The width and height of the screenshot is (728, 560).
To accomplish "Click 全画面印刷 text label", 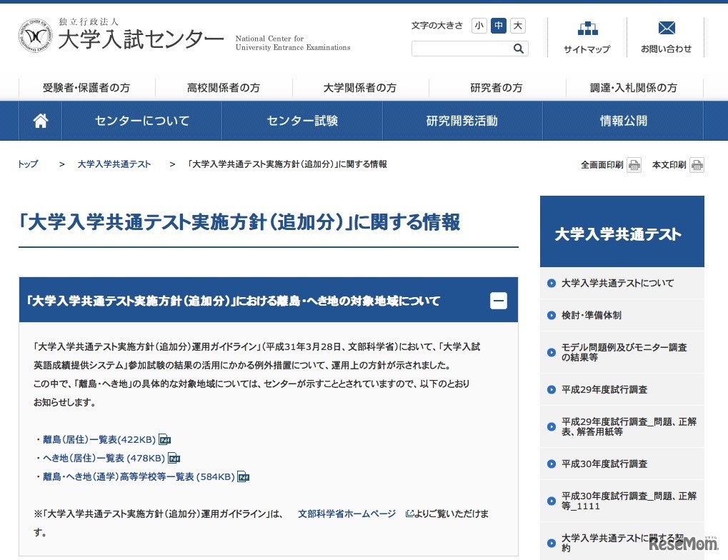I will click(602, 165).
